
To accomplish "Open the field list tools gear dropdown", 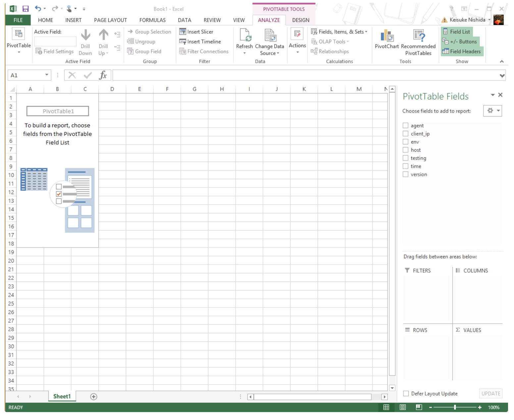I will coord(492,111).
